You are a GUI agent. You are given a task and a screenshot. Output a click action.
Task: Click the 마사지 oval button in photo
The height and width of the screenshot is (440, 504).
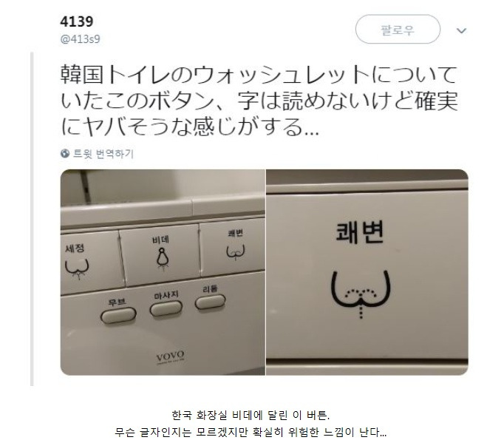click(166, 308)
